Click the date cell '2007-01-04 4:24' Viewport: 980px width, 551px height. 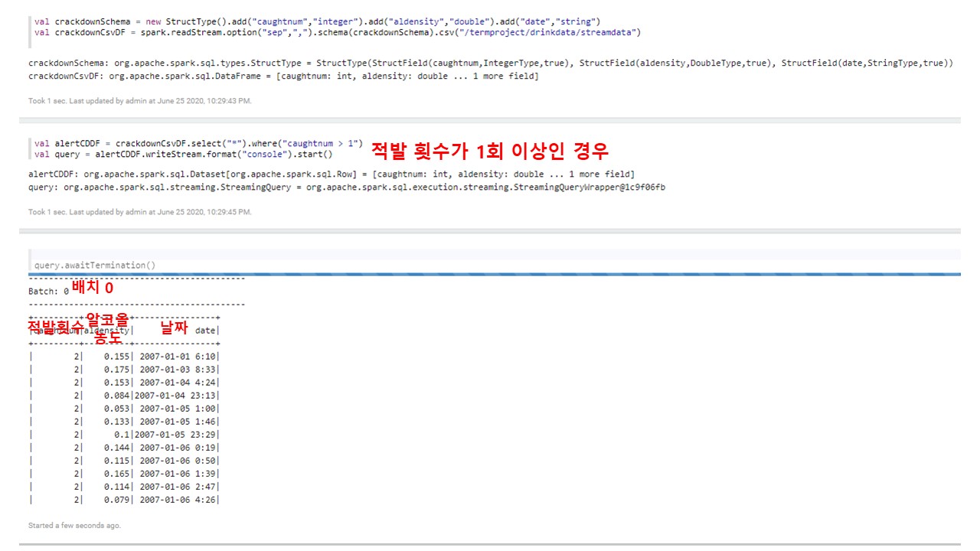pos(178,383)
